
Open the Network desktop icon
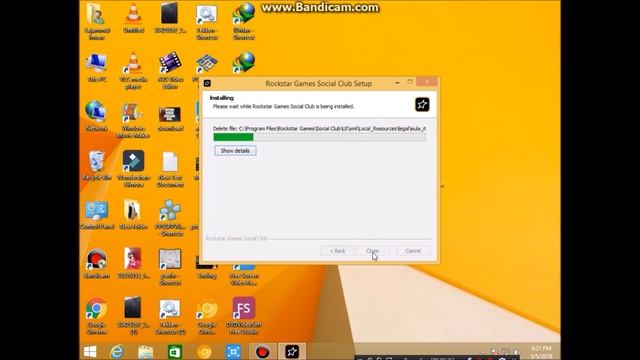pyautogui.click(x=96, y=116)
